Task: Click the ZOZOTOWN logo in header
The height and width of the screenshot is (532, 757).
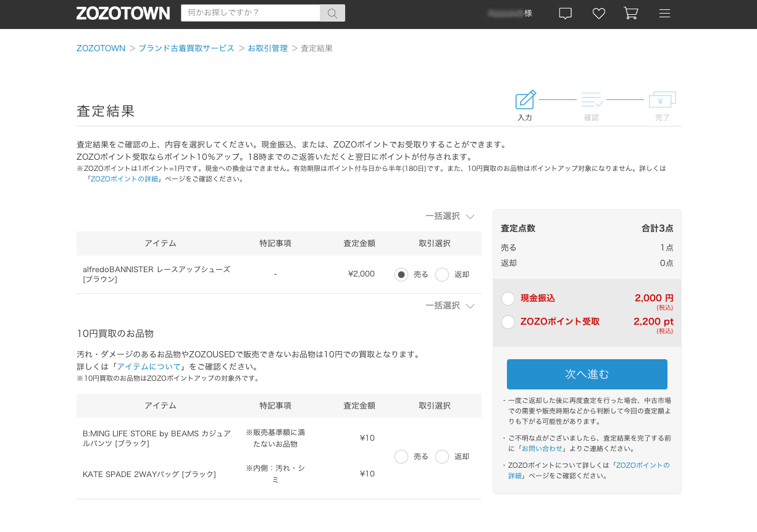Action: (123, 13)
